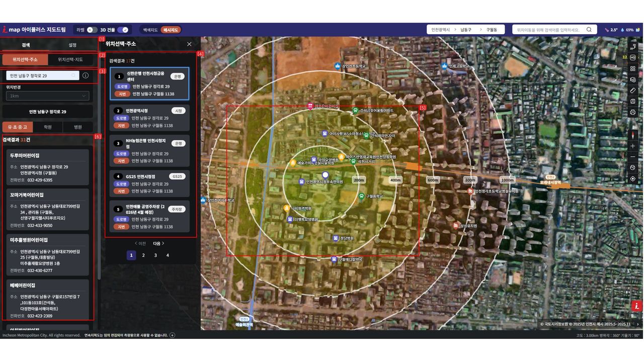Disable the 3D 건물 buildings toggle
Screen dimensions: 644x362
123,30
